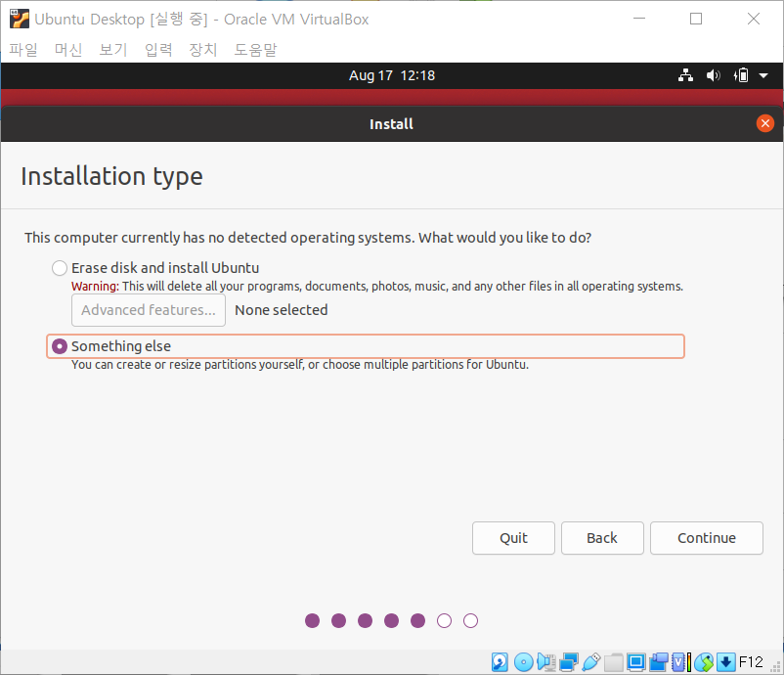Click the VirtualBox audio status icon

coord(546,662)
